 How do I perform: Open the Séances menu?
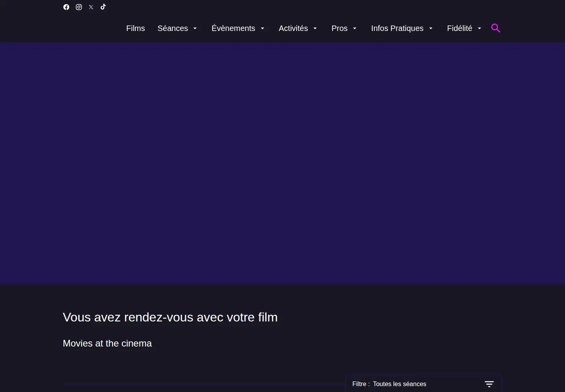(173, 28)
